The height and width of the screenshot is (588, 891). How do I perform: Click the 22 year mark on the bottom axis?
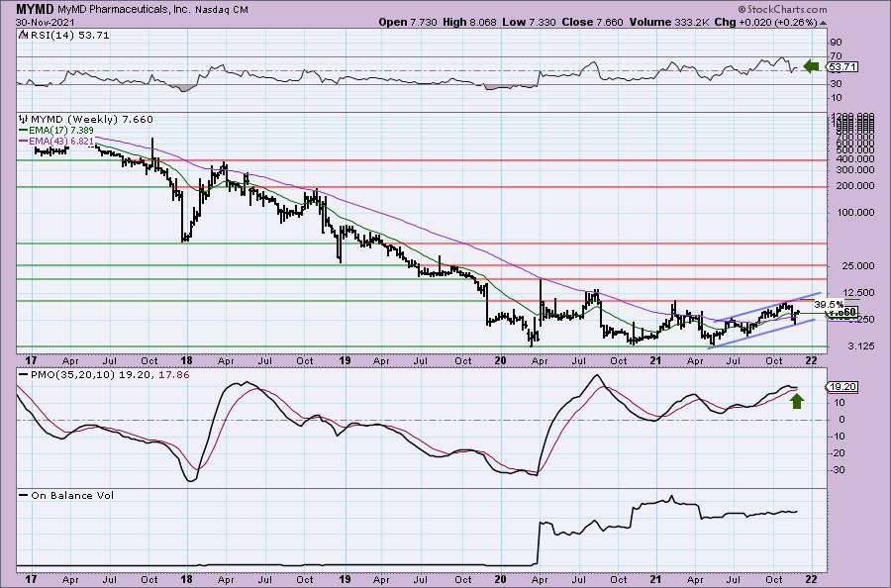(812, 579)
